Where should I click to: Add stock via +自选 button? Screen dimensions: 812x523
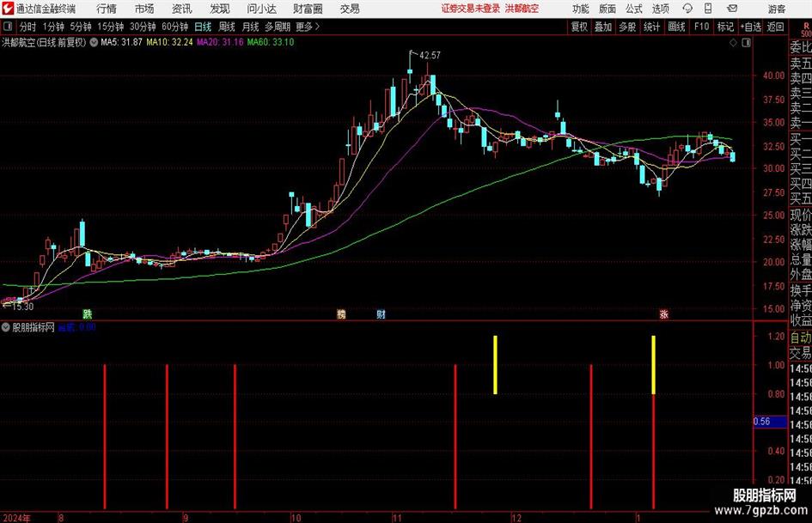click(751, 27)
